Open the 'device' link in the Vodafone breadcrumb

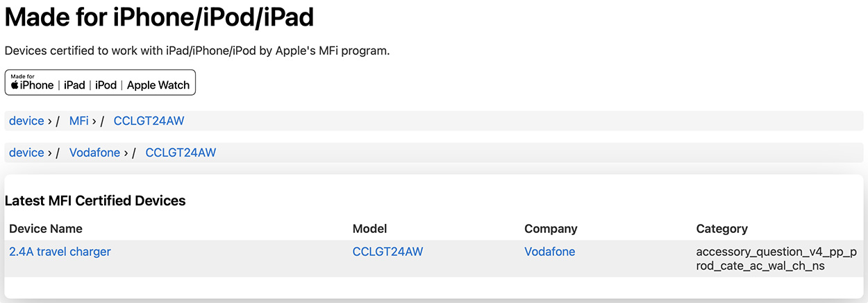[26, 153]
